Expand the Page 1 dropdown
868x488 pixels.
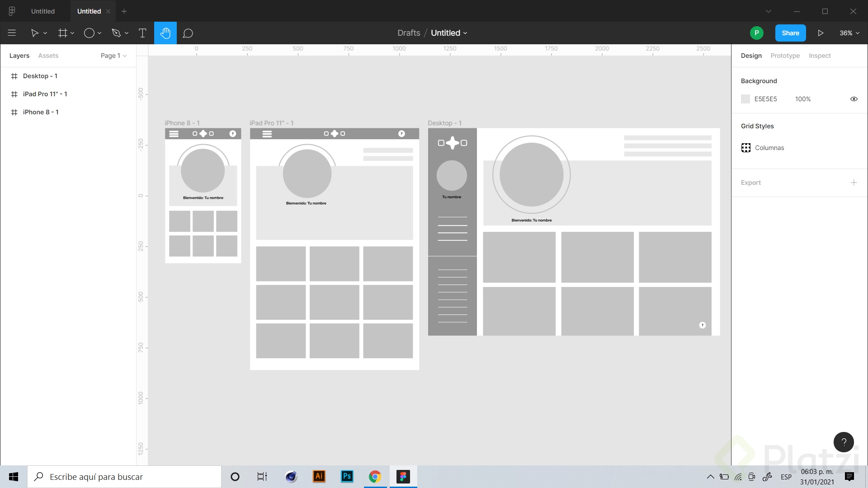[113, 56]
